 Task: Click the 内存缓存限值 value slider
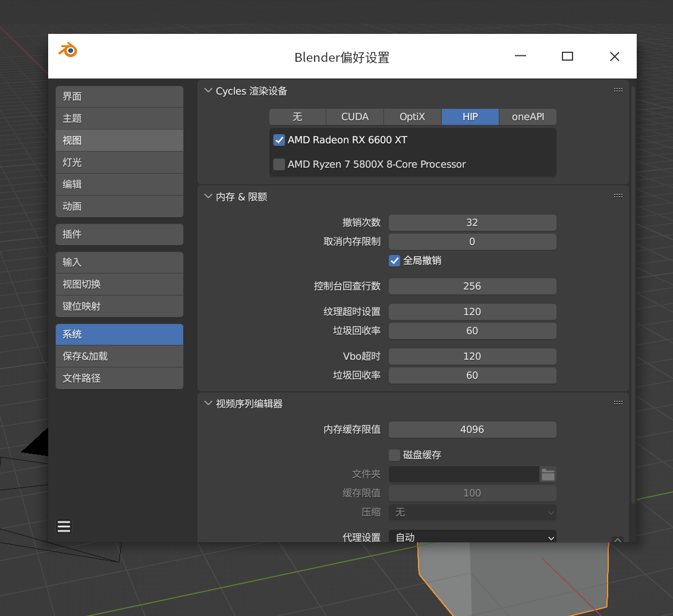click(x=472, y=429)
